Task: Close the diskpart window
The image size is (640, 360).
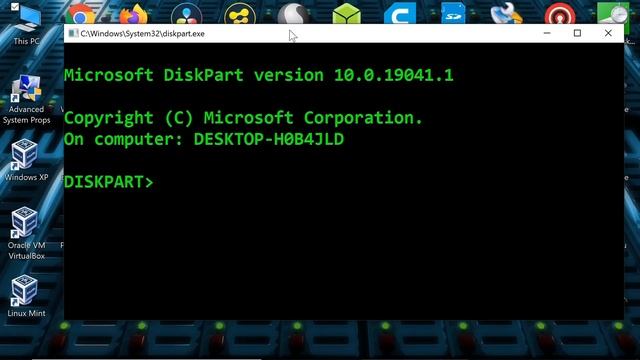Action: (x=608, y=33)
